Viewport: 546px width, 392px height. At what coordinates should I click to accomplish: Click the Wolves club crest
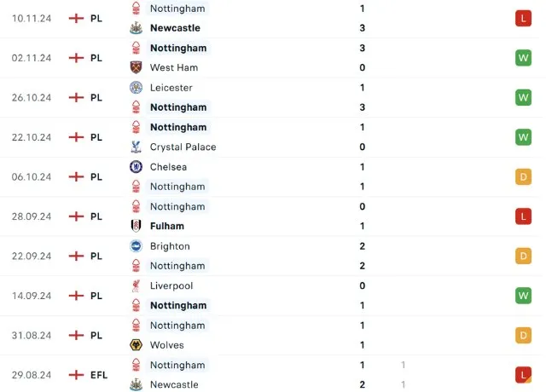click(x=135, y=345)
